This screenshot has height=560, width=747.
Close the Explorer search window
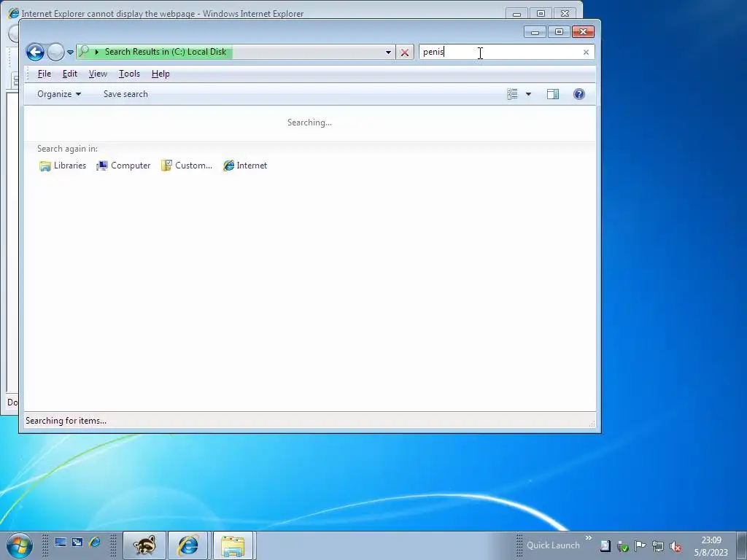[x=583, y=32]
